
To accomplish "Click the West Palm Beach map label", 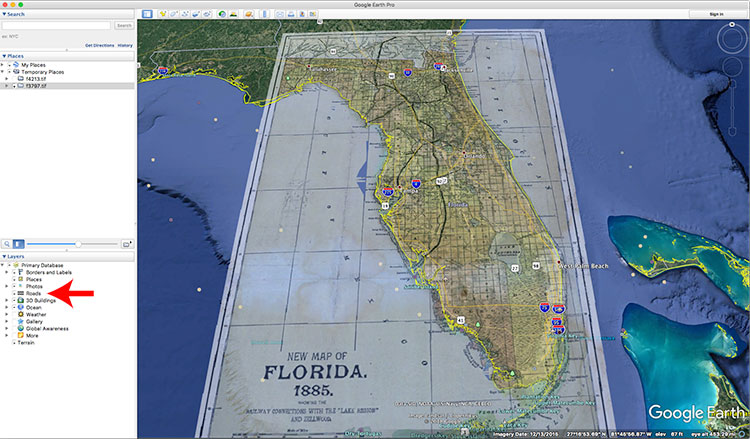I will coord(585,266).
